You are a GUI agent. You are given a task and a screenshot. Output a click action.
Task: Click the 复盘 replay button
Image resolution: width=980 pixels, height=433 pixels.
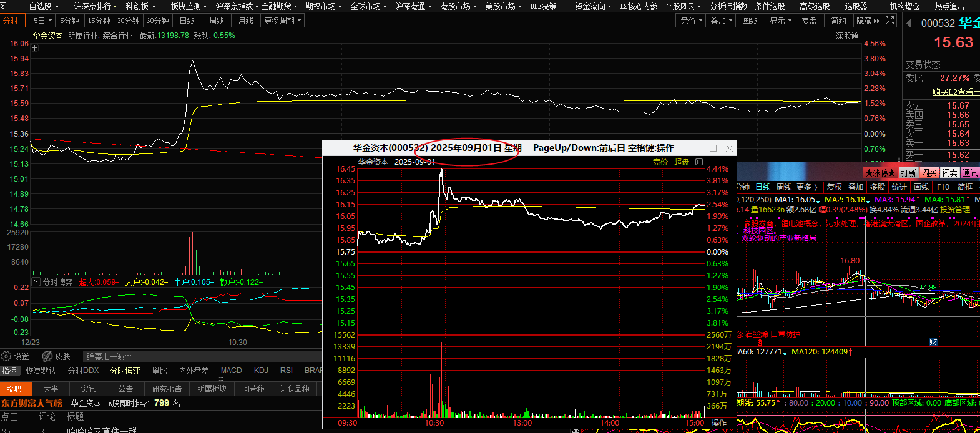click(x=810, y=21)
